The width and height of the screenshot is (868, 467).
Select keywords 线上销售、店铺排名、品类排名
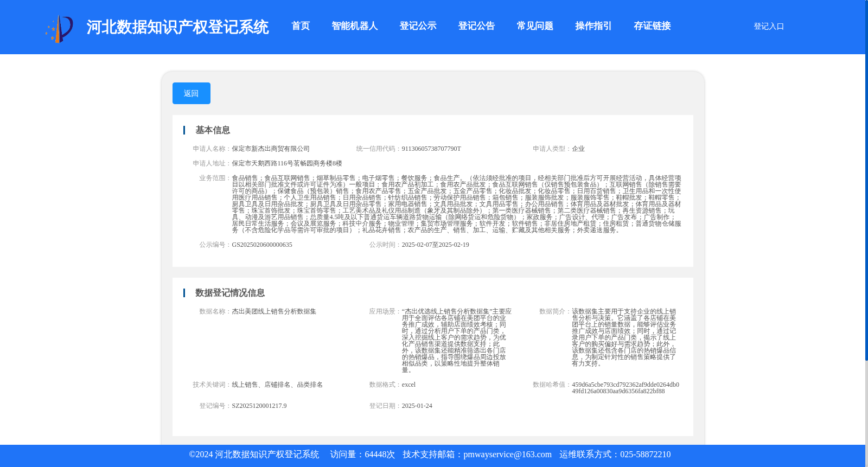pos(277,385)
